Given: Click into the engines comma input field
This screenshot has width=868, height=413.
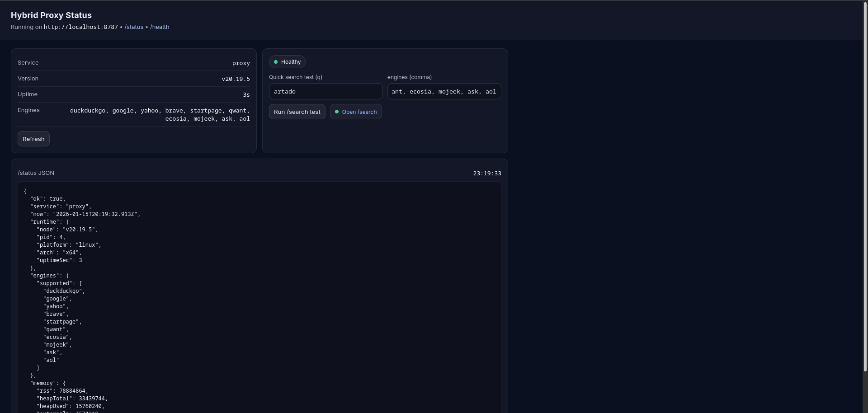Looking at the screenshot, I should 444,91.
